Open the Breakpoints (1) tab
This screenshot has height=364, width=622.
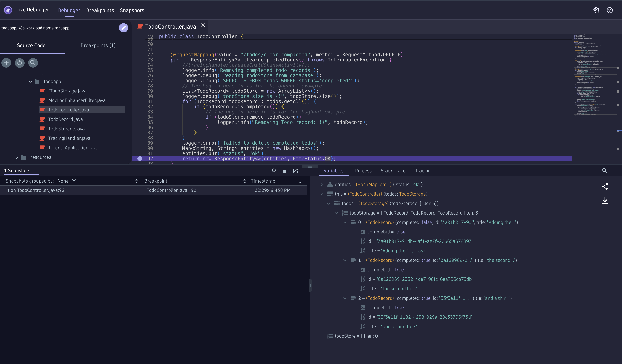[x=98, y=45]
